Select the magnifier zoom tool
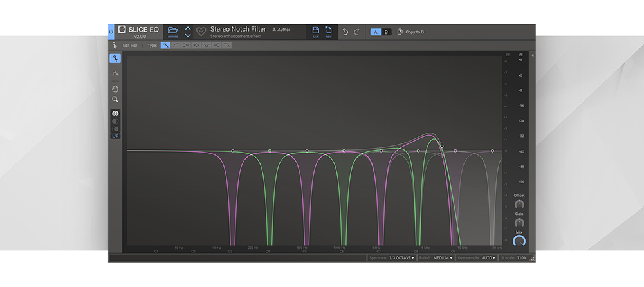 pyautogui.click(x=115, y=100)
